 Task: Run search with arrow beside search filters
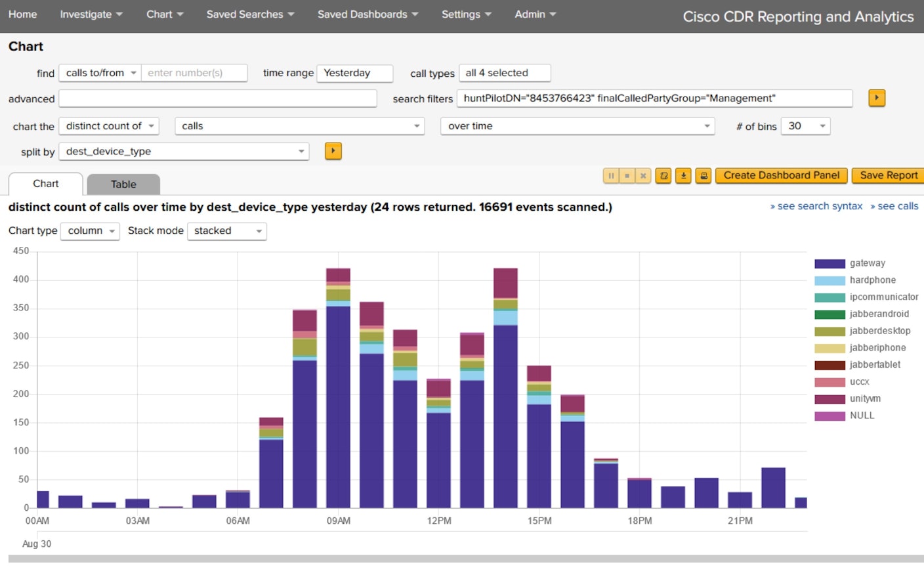[x=876, y=98]
